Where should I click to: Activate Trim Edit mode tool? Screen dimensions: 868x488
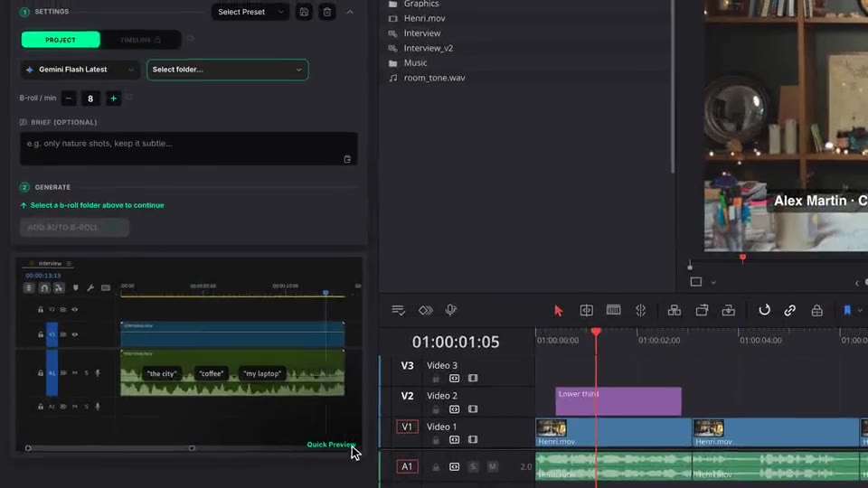tap(586, 310)
